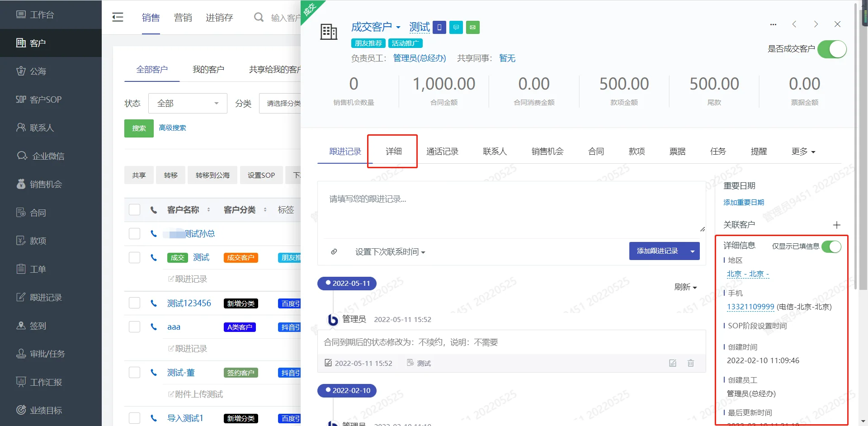This screenshot has height=426, width=868.
Task: Open 工作台 in the sidebar
Action: 51,14
